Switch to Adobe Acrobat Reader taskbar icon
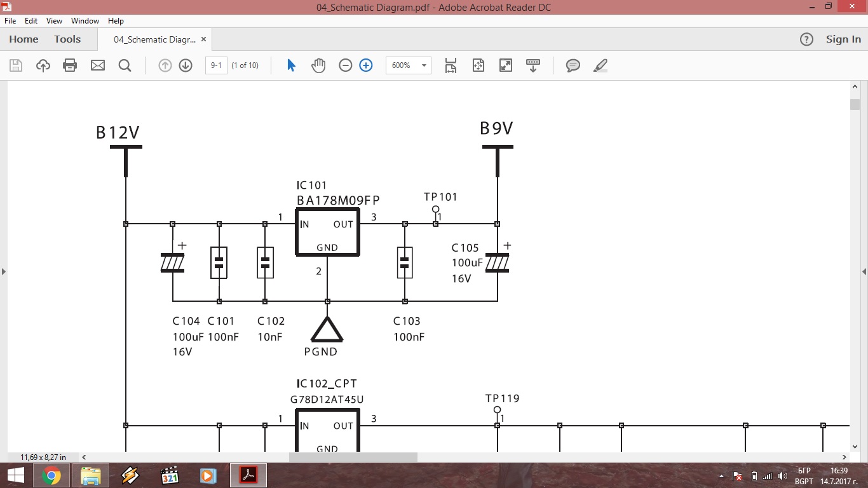Screen dimensions: 868x488 pyautogui.click(x=248, y=475)
